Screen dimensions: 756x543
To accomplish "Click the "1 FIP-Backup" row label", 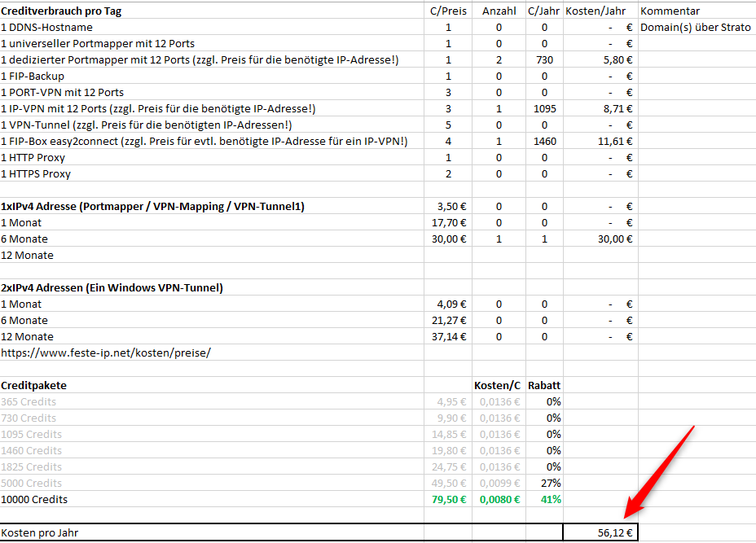I will pos(33,76).
